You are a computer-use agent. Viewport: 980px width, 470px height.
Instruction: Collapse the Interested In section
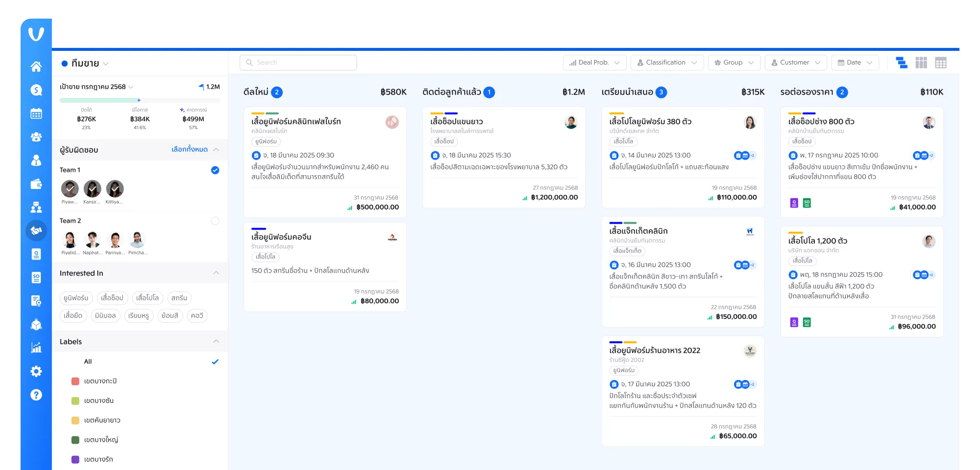pyautogui.click(x=216, y=273)
